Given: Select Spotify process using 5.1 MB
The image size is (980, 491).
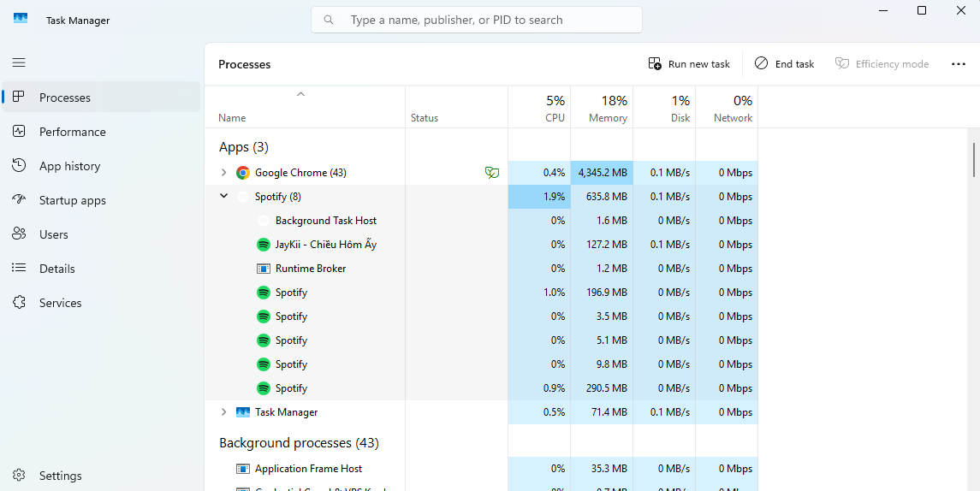Looking at the screenshot, I should click(x=481, y=340).
